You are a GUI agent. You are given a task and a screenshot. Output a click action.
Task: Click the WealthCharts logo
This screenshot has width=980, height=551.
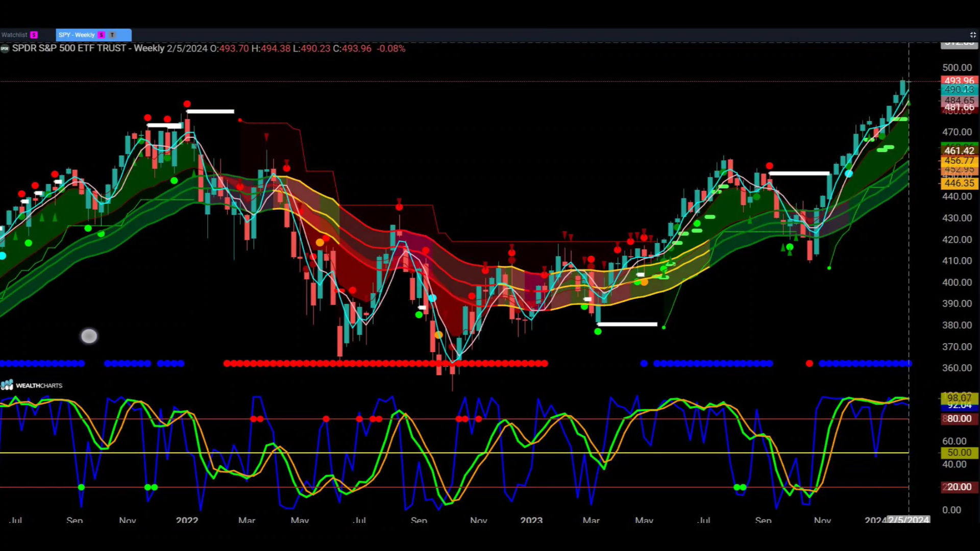32,385
